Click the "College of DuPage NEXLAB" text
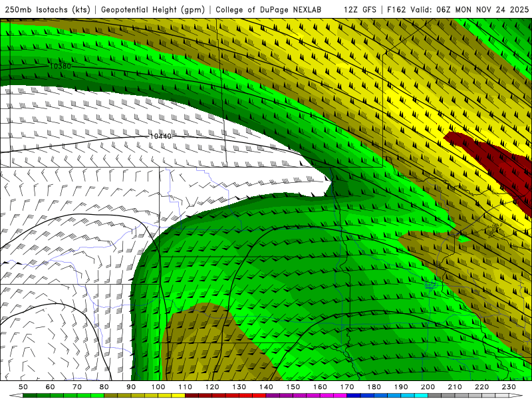This screenshot has height=399, width=532. coord(268,9)
